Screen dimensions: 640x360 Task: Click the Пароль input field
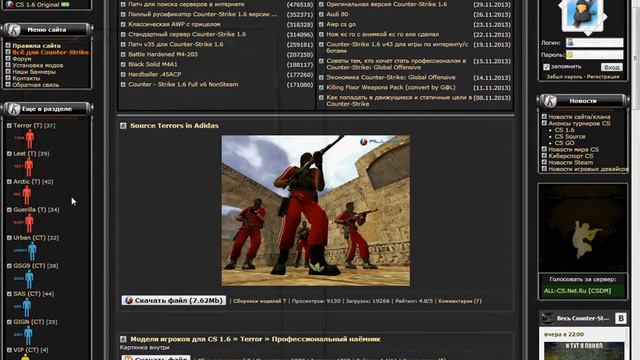pos(594,54)
